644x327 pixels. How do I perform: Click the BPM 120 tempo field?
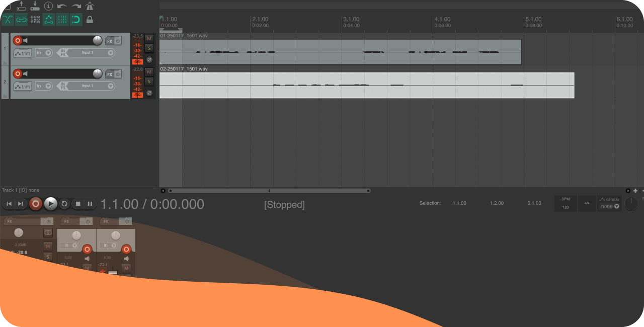[566, 204]
